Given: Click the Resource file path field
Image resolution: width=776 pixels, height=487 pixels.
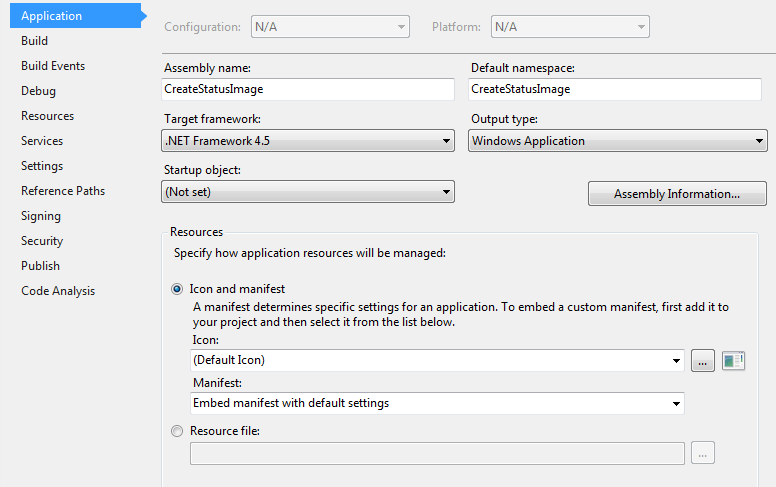Looking at the screenshot, I should click(x=437, y=453).
